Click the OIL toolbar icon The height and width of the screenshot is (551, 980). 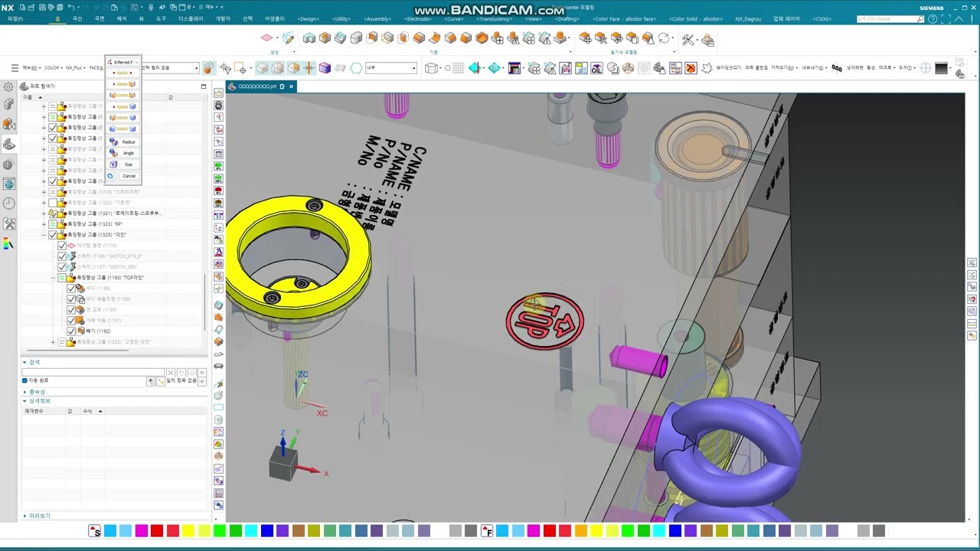pos(596,68)
